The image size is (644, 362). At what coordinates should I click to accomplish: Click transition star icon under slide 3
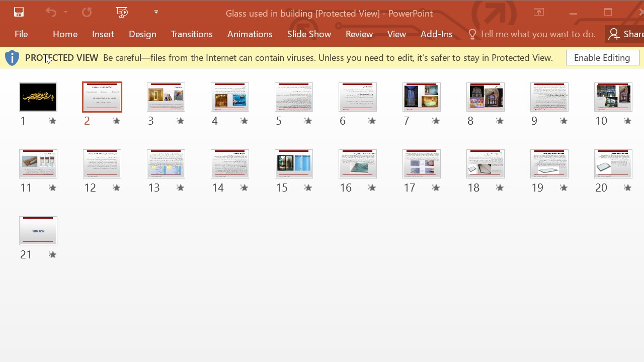(180, 121)
